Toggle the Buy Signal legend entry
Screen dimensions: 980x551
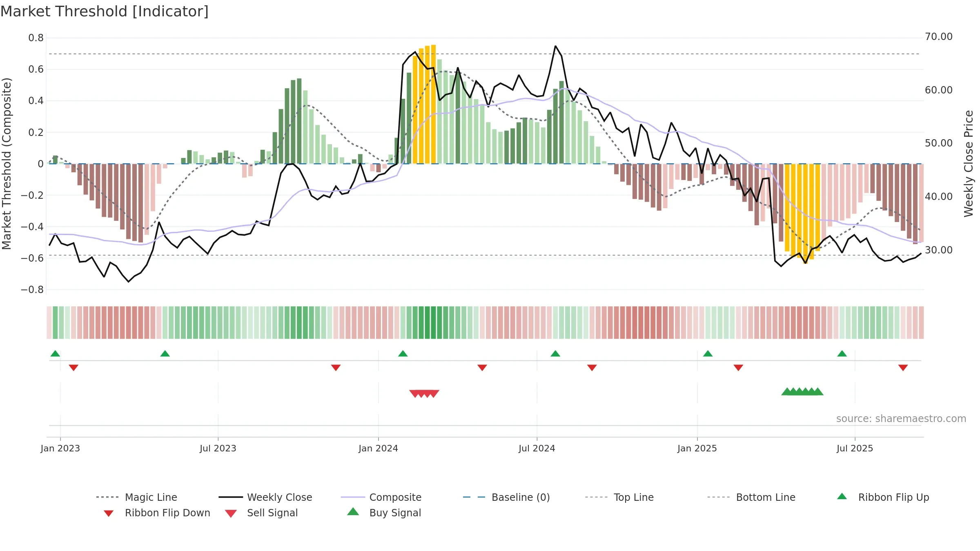tap(384, 513)
